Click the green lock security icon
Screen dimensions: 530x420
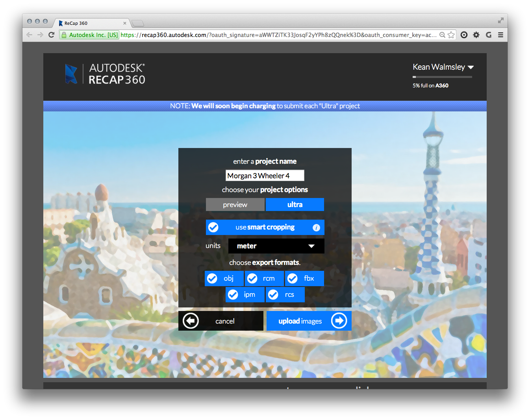click(64, 35)
